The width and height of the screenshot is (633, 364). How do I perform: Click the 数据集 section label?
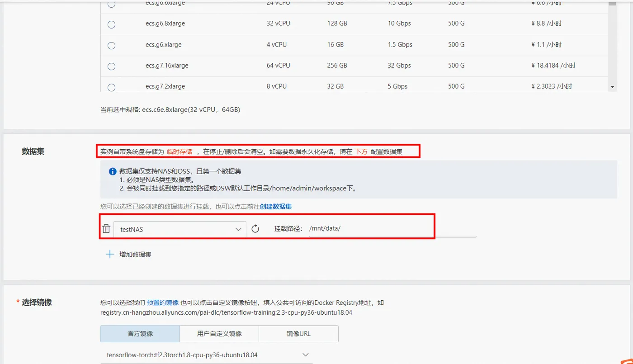(x=33, y=151)
